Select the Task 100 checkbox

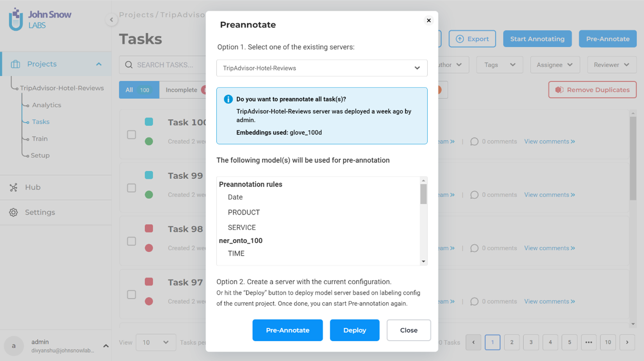(x=131, y=135)
